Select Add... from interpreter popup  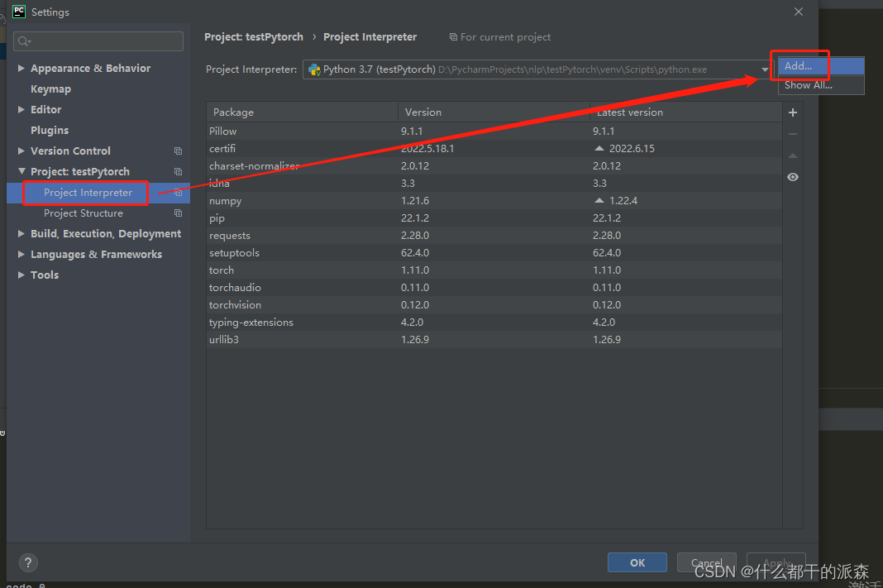coord(821,66)
